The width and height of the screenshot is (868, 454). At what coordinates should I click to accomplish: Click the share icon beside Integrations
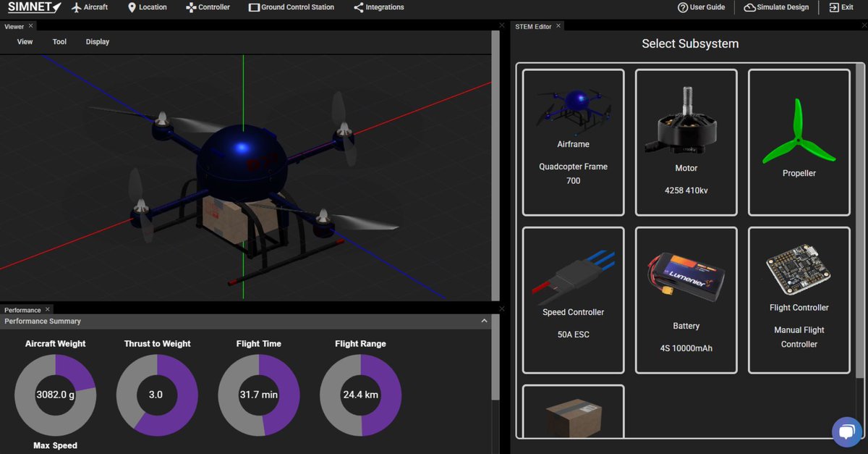[x=359, y=7]
